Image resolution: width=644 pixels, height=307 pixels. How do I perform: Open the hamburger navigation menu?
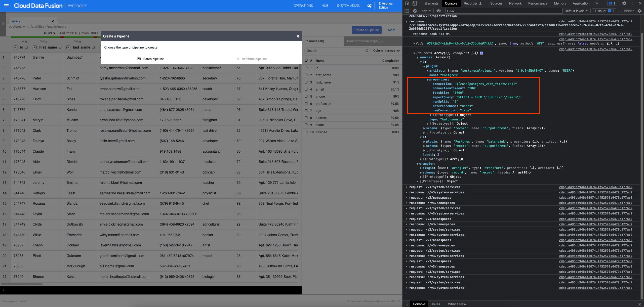pyautogui.click(x=7, y=6)
